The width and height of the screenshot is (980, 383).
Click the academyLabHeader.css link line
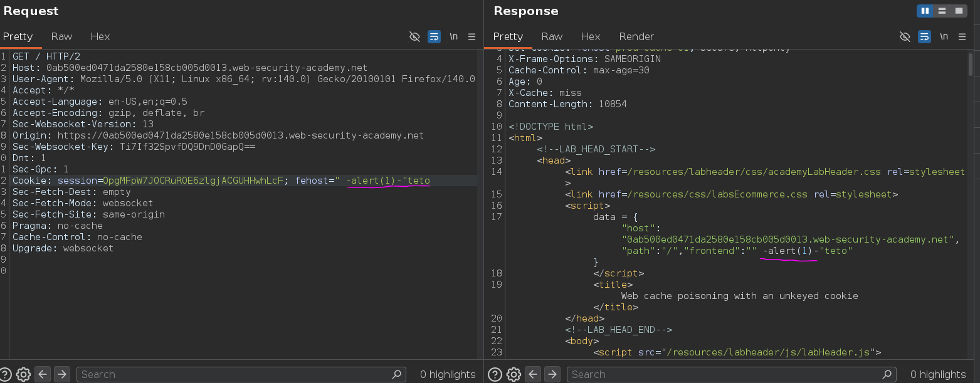click(765, 172)
